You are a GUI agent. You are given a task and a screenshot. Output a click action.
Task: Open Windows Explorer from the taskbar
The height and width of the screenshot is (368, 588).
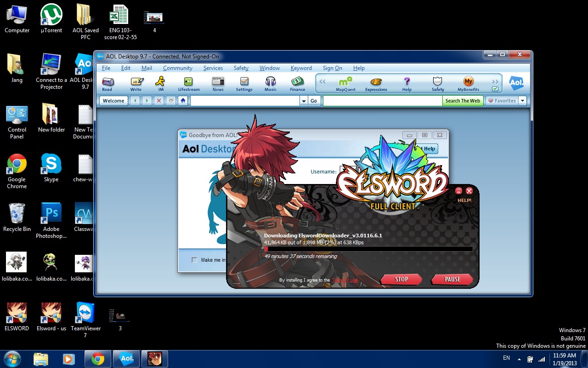pyautogui.click(x=41, y=359)
